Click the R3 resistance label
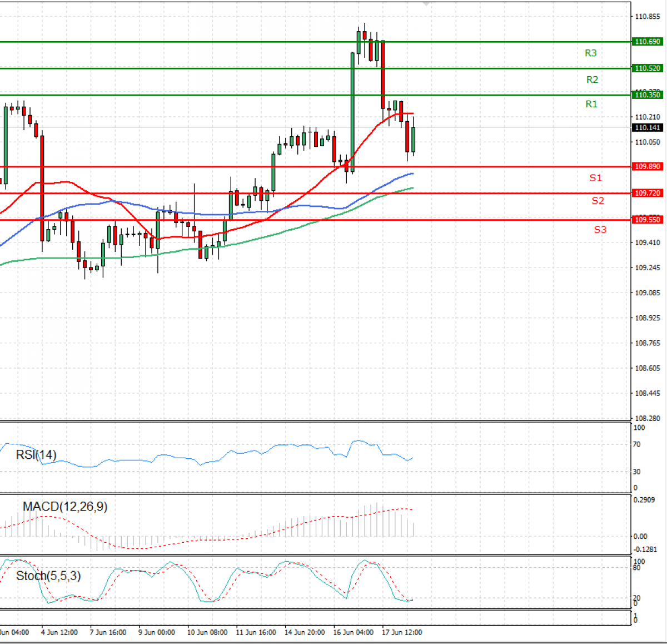 click(590, 53)
